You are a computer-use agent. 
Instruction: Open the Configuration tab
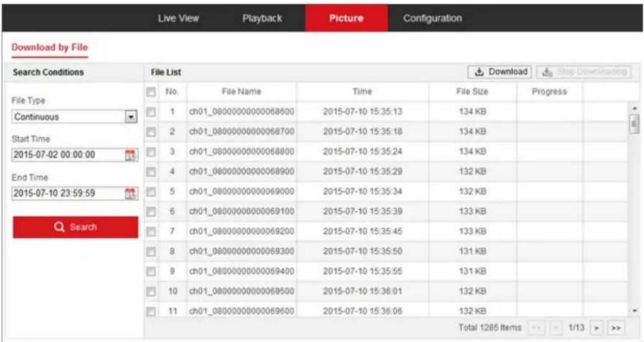(x=432, y=18)
